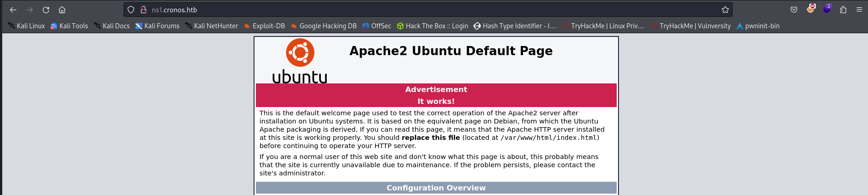Open the insecure connection padlock info
The image size is (868, 195).
tap(143, 10)
